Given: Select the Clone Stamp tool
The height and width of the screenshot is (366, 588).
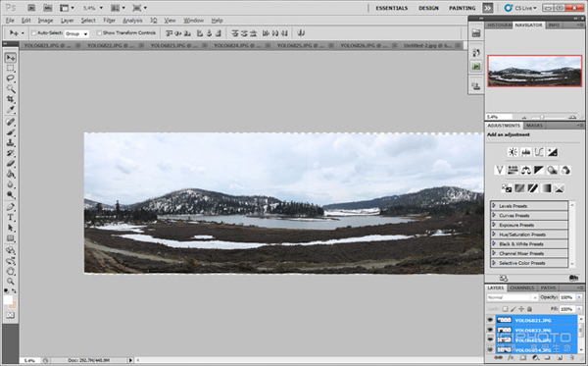Looking at the screenshot, I should pyautogui.click(x=10, y=142).
